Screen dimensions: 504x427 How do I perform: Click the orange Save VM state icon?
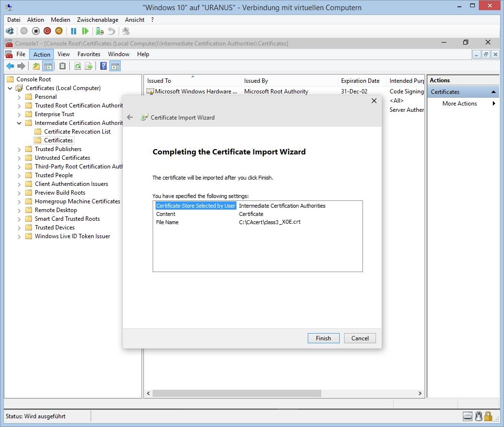point(59,31)
